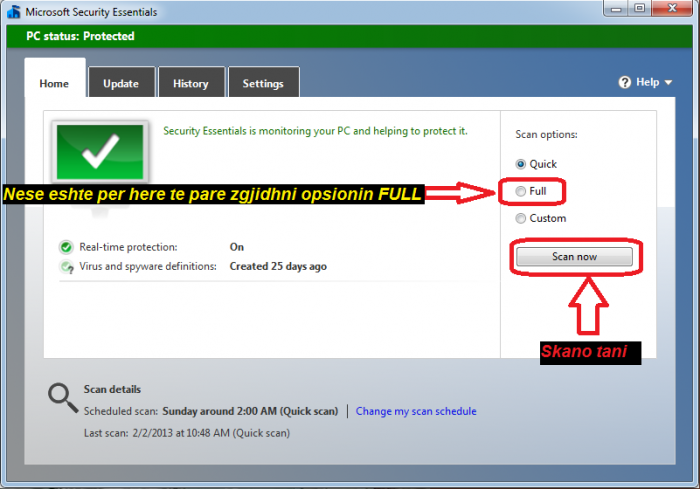Click the green checkmark protection status icon
The height and width of the screenshot is (489, 700).
pos(100,152)
